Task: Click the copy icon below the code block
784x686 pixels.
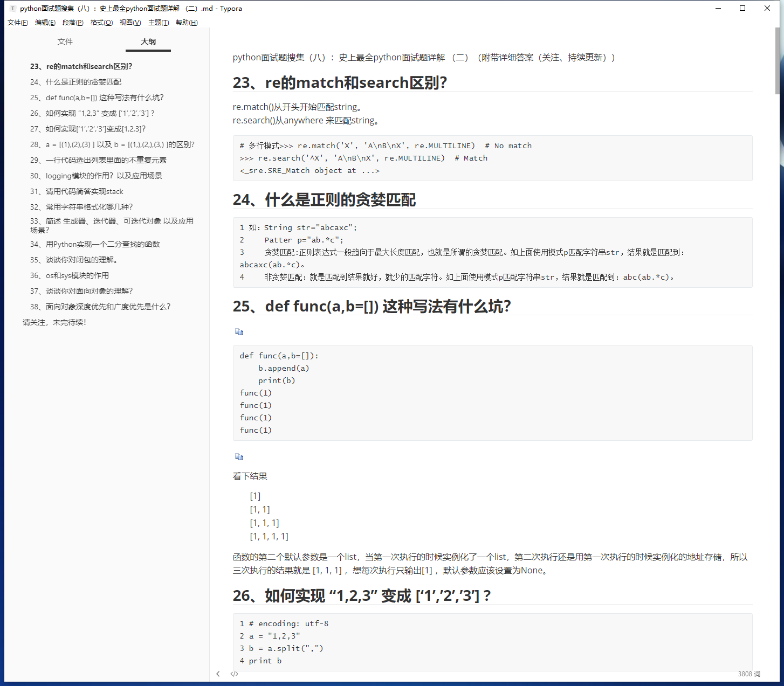Action: (x=239, y=456)
